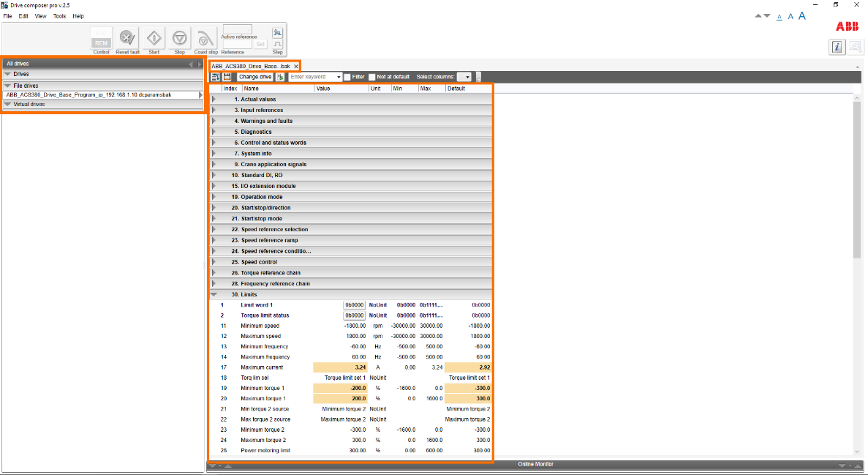Viewport: 868px width, 475px height.
Task: Click Maximum torque 1 value 200.0
Action: tap(340, 398)
